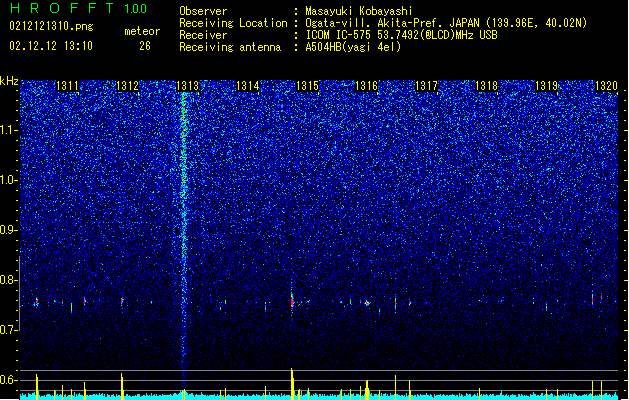This screenshot has height=400, width=629.
Task: Click the Receiving antenna label
Action: [x=230, y=47]
